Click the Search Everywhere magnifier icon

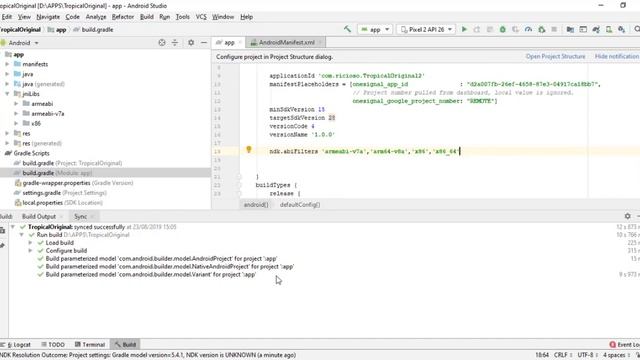coord(636,29)
